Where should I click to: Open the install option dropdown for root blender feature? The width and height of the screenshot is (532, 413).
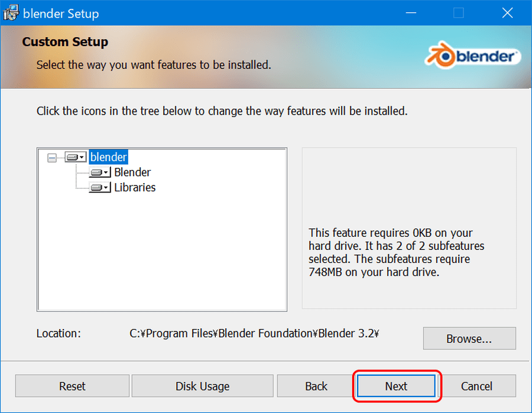[75, 157]
